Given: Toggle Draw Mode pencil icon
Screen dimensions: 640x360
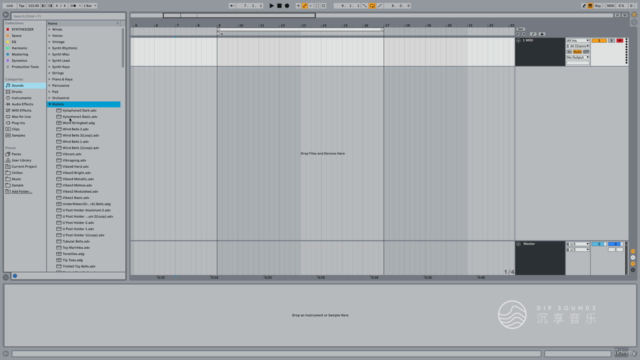Looking at the screenshot, I should (x=584, y=6).
